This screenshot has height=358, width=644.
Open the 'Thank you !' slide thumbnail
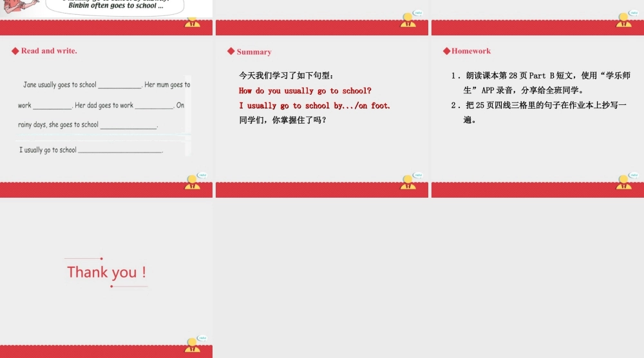tap(106, 272)
